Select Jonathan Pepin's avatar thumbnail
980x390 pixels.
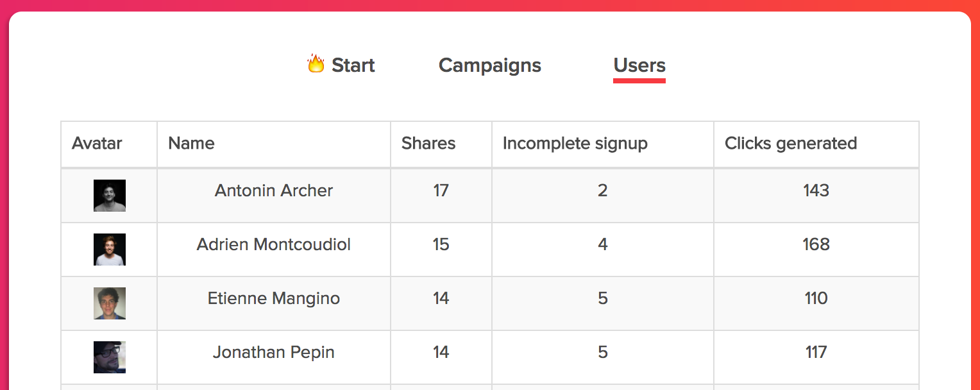[110, 357]
